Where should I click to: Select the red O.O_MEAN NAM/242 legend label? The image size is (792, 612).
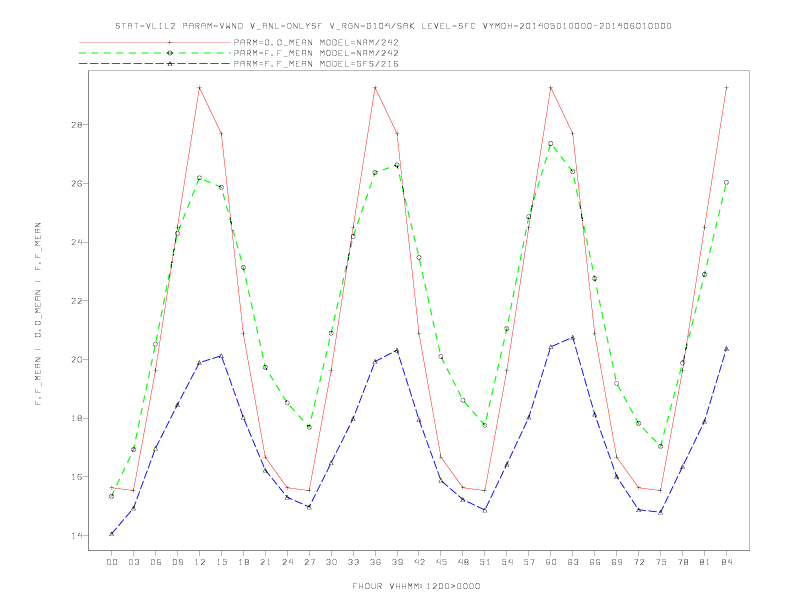coord(316,42)
